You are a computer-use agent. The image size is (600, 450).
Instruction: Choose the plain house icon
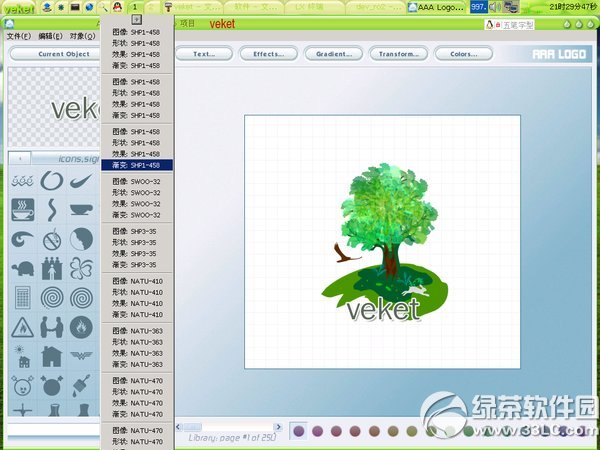pyautogui.click(x=52, y=357)
